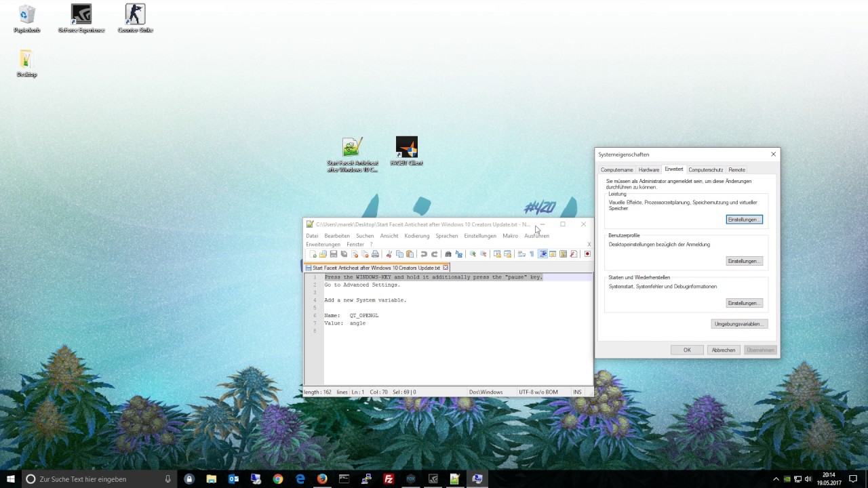Click Einstellungen button under Leistung

[745, 220]
